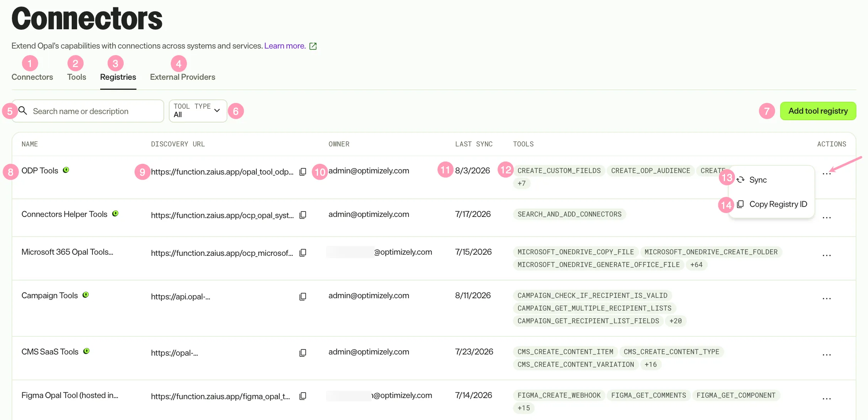Image resolution: width=868 pixels, height=420 pixels.
Task: Click the CMS_CREATE_CONTENT_ITEM chip
Action: (565, 352)
